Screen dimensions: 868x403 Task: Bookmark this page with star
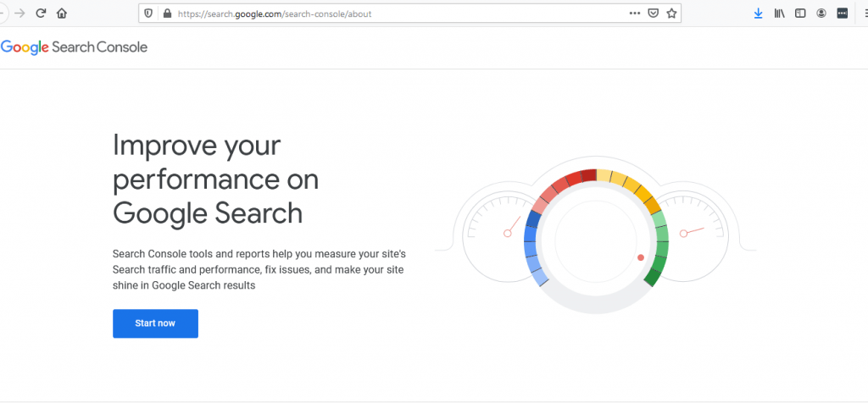pos(671,14)
